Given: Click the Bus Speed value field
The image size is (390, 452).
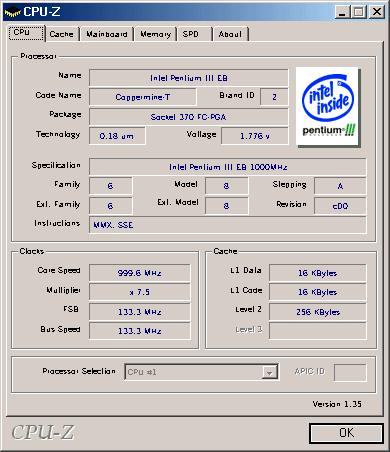Looking at the screenshot, I should point(140,331).
